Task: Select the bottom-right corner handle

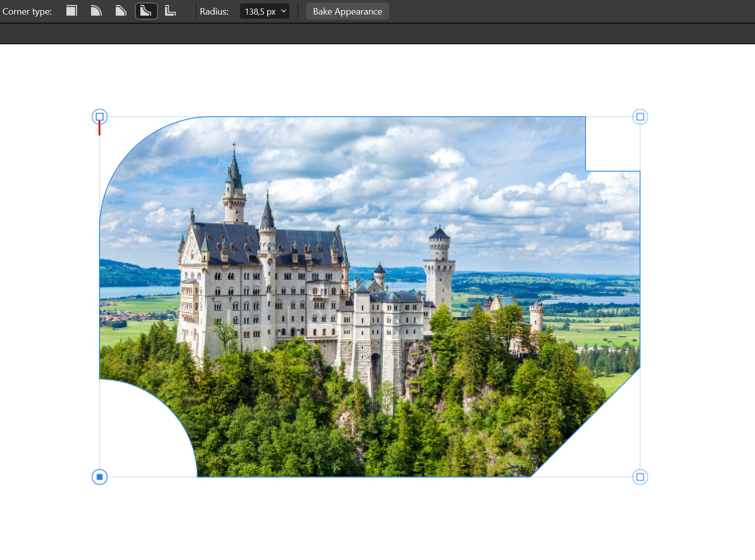Action: [640, 476]
